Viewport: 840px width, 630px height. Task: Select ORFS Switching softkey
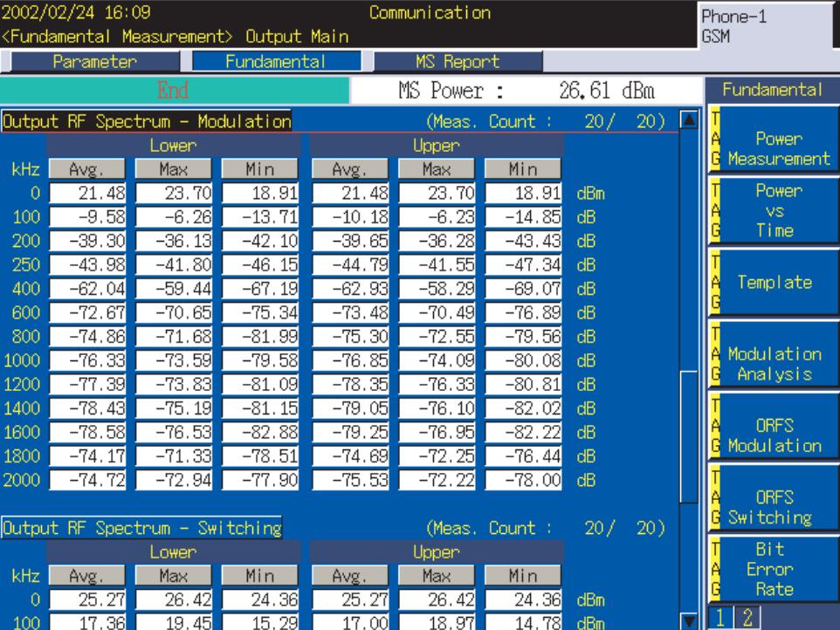774,497
